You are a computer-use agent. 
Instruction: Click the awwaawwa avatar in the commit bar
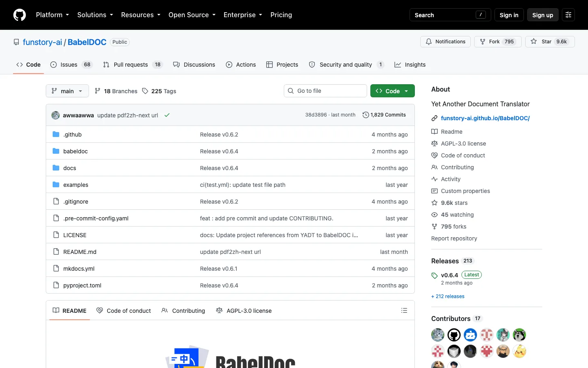(x=56, y=115)
